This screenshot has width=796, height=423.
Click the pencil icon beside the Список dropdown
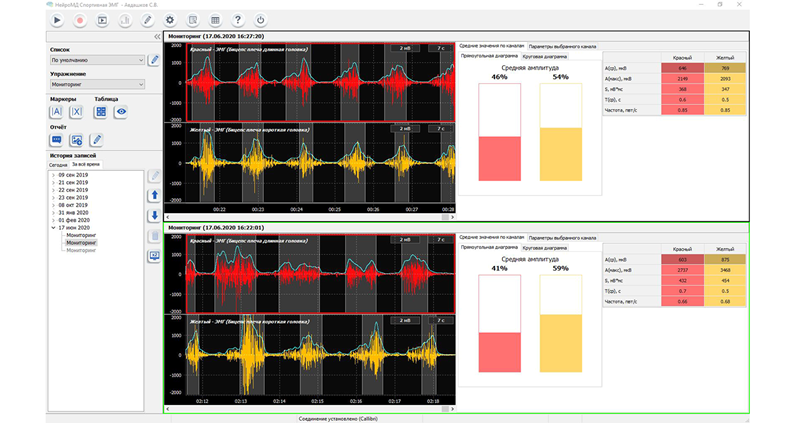154,60
